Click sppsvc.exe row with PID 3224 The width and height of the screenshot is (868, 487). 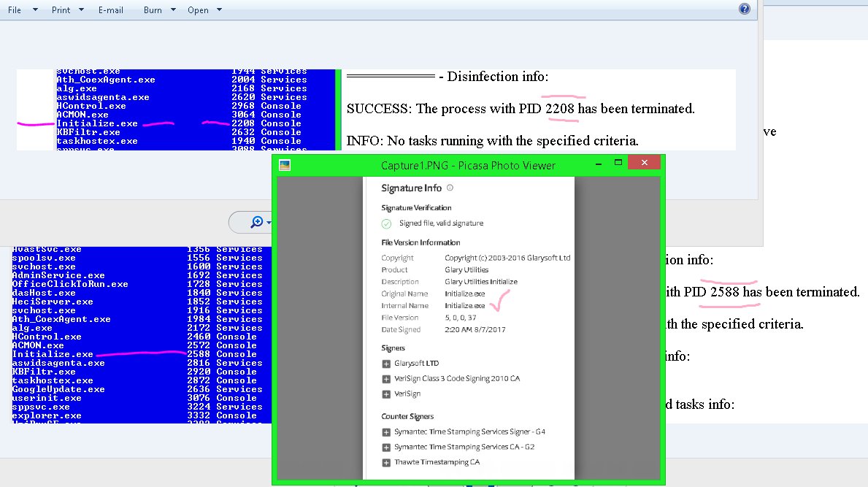(137, 407)
